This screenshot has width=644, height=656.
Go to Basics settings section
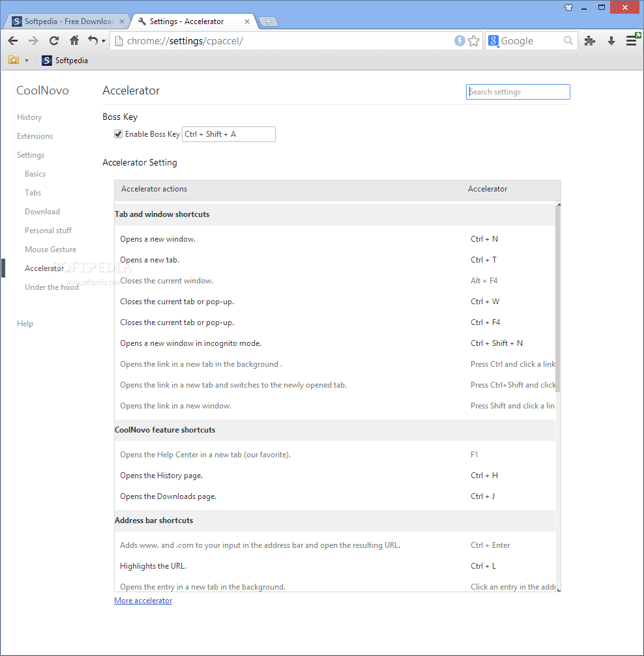35,174
